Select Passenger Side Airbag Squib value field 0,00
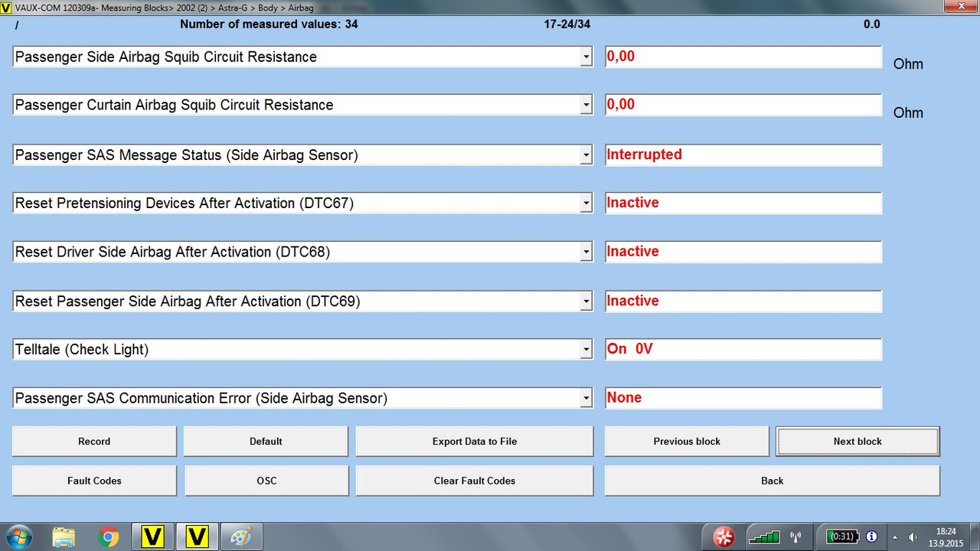This screenshot has height=551, width=980. (743, 57)
